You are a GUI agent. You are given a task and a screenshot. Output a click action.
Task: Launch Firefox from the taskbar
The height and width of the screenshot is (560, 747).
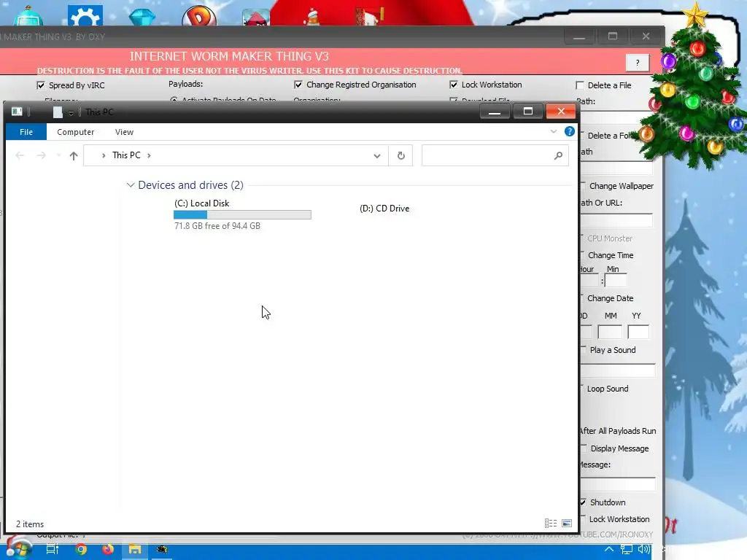pyautogui.click(x=108, y=550)
